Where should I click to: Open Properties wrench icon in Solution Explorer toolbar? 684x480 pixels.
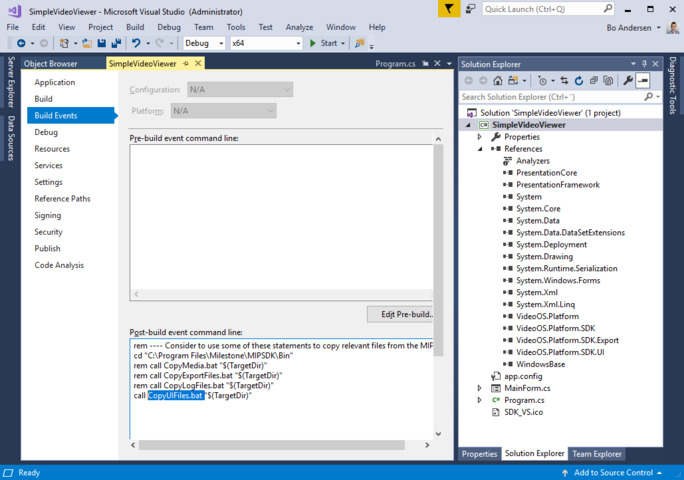(628, 80)
